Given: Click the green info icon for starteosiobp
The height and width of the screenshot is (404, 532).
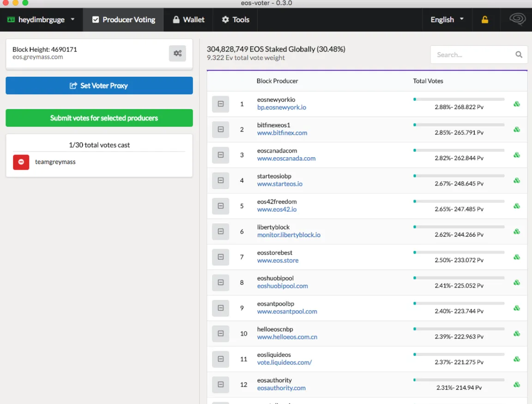Looking at the screenshot, I should point(516,180).
